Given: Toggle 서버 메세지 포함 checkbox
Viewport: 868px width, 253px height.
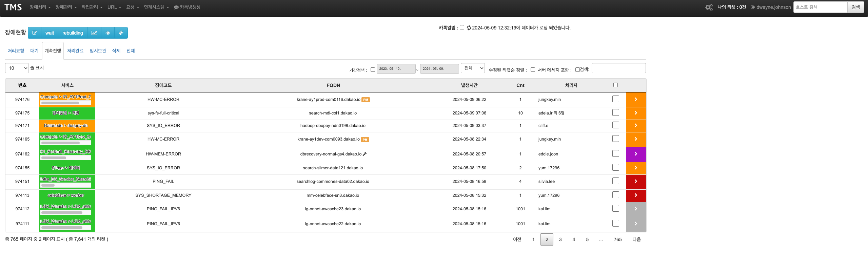Looking at the screenshot, I should pyautogui.click(x=577, y=70).
